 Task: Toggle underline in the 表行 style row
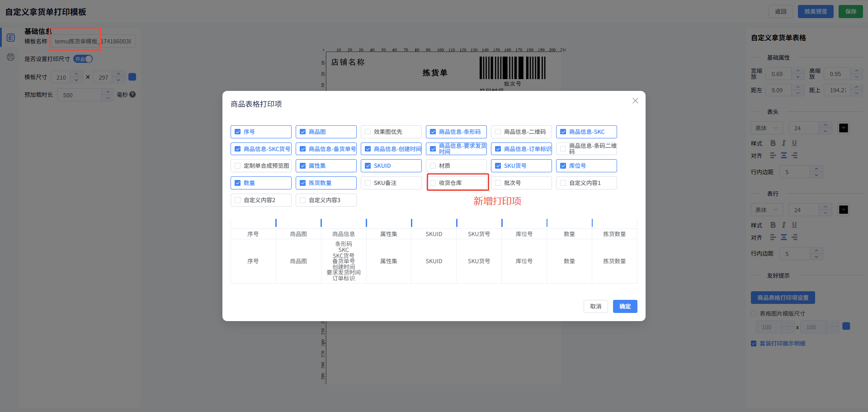pos(794,225)
